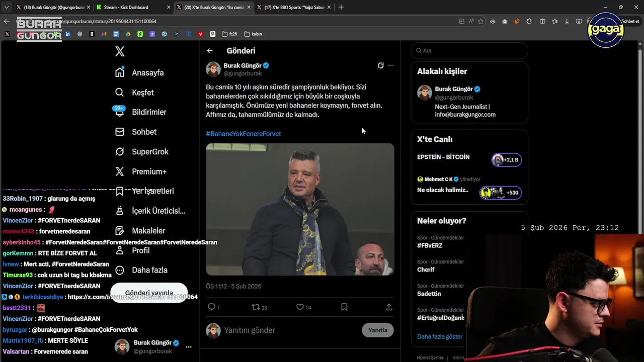Screen dimensions: 644x362
Task: Open the Google Docs bookmark
Action: 116,34
